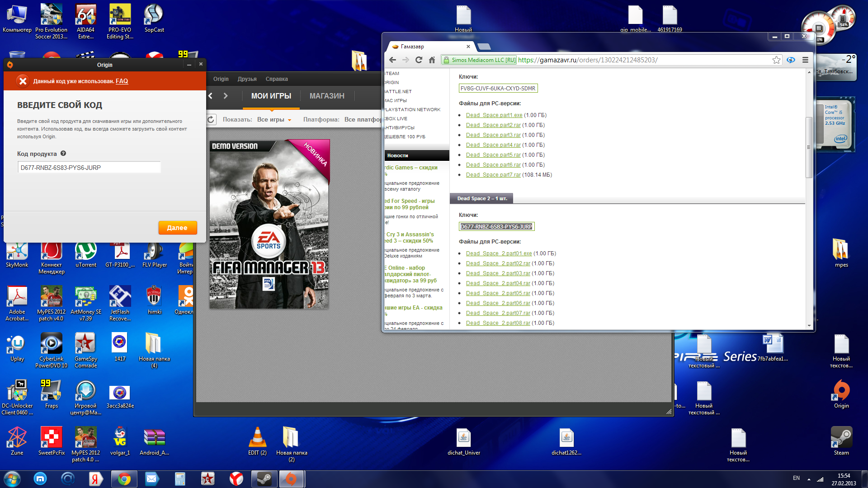This screenshot has height=488, width=868.
Task: Open the BATTLE.NET category link
Action: [x=398, y=92]
